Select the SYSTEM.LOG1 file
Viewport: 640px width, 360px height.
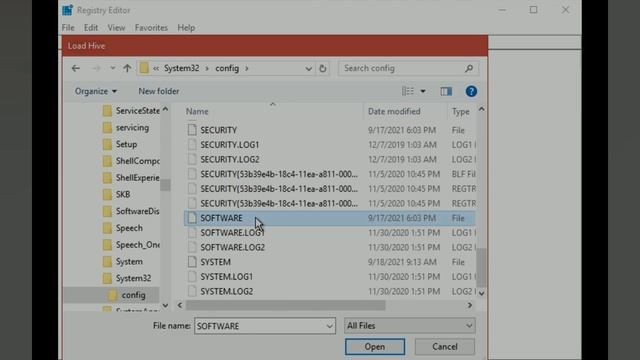click(x=227, y=277)
